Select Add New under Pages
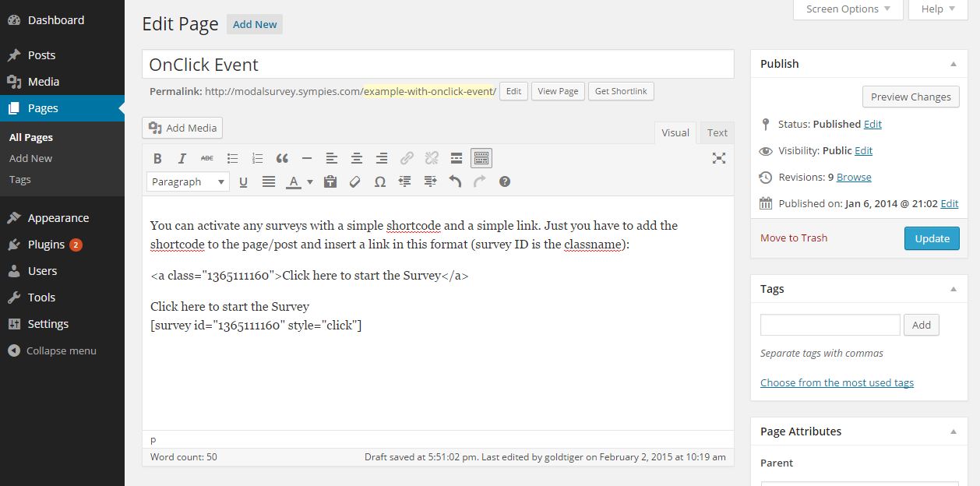Image resolution: width=980 pixels, height=486 pixels. tap(31, 158)
